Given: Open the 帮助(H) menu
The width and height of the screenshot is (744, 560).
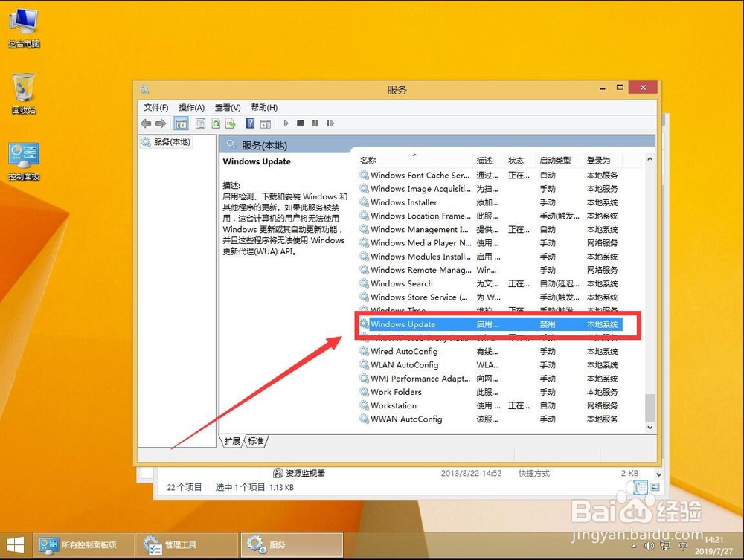Looking at the screenshot, I should point(264,108).
